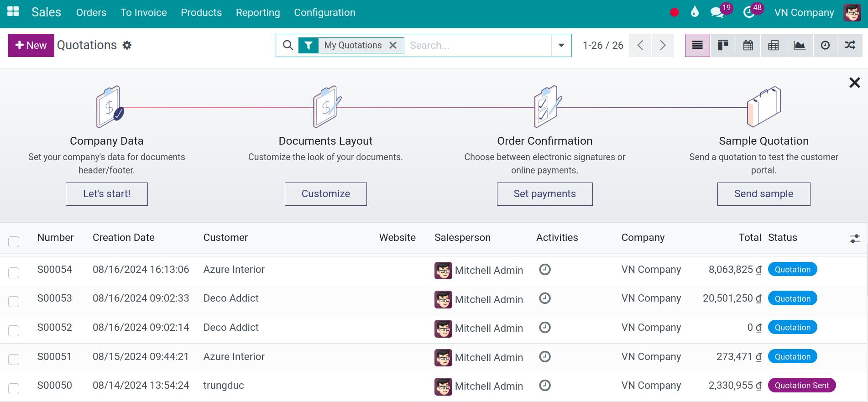Go to the previous page of records
Viewport: 868px width, 402px height.
pos(640,45)
